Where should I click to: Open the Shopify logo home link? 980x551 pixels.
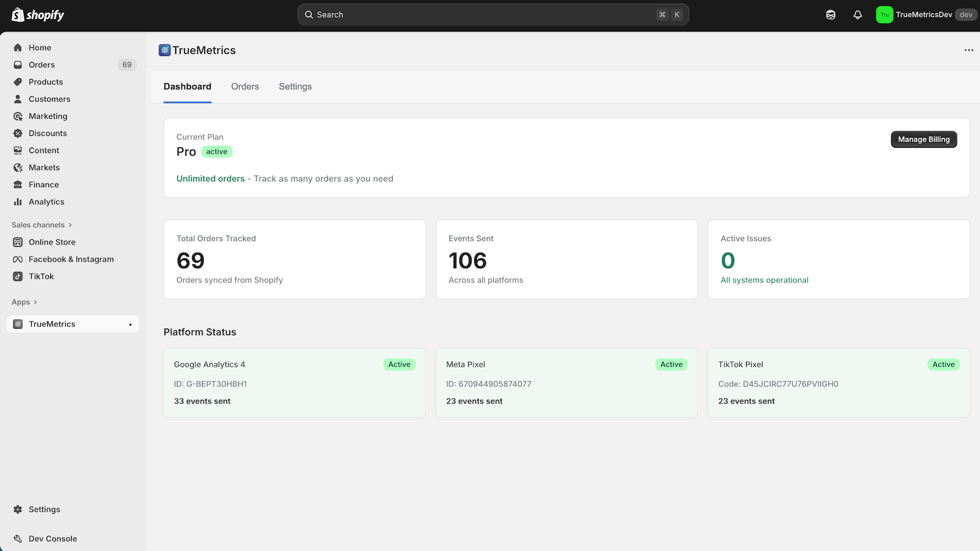[37, 14]
